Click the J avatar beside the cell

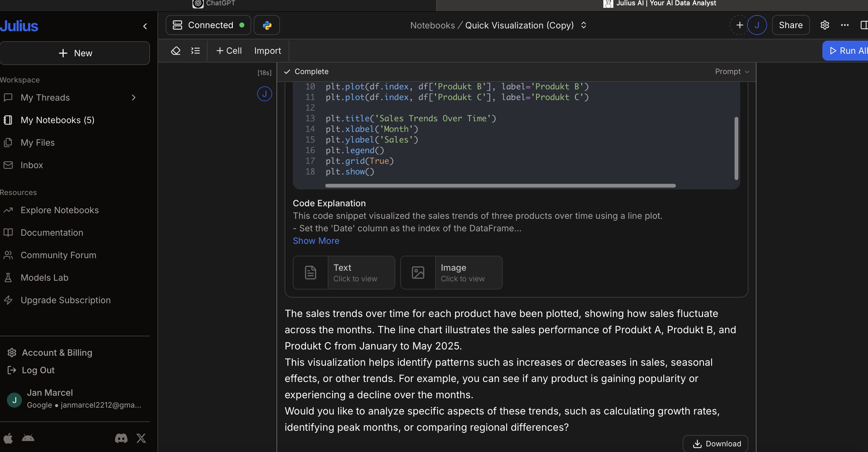(x=265, y=94)
